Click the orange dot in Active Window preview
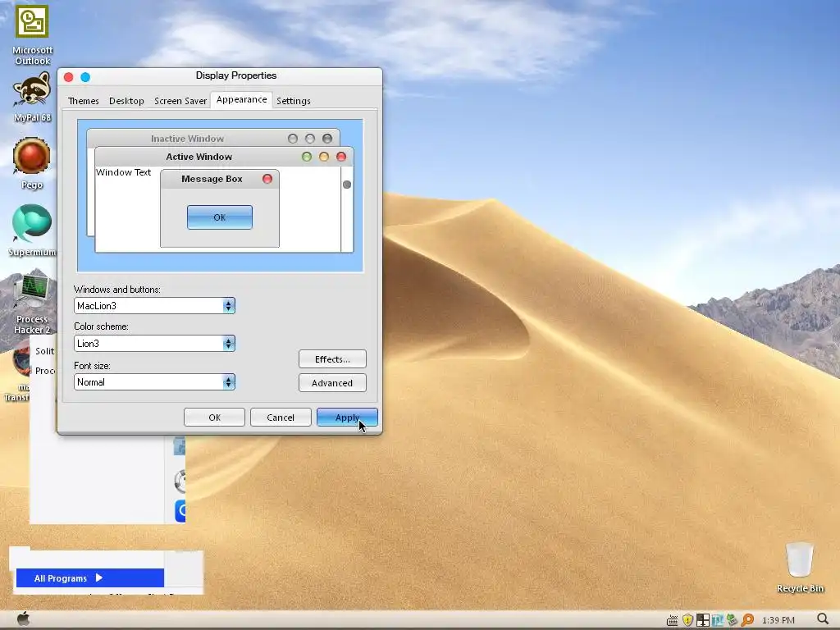The height and width of the screenshot is (630, 840). point(323,157)
